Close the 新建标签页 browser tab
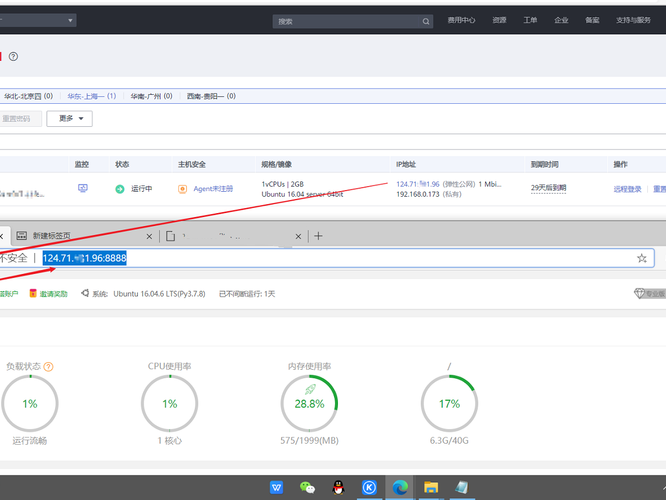 149,237
